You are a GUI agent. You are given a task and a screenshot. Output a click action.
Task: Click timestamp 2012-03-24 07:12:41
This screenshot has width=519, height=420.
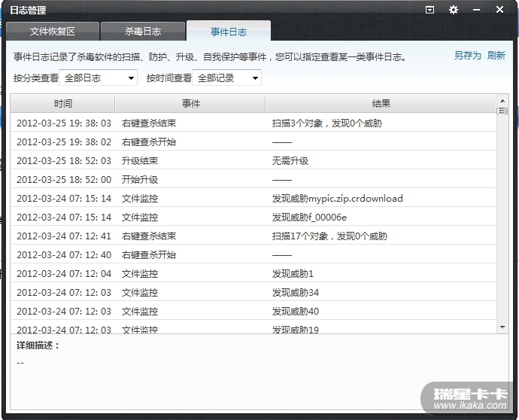pos(64,236)
